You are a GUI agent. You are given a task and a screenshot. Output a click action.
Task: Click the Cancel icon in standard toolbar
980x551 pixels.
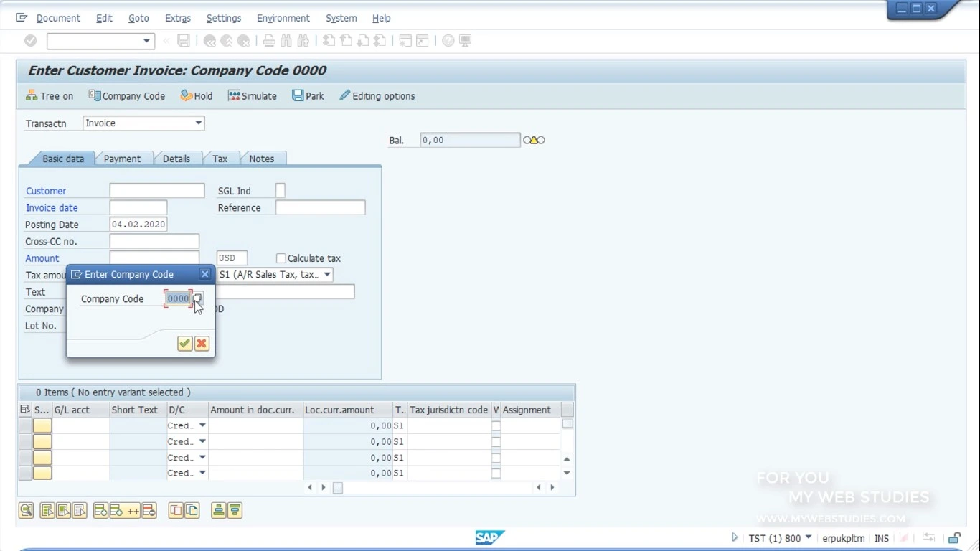(x=244, y=41)
